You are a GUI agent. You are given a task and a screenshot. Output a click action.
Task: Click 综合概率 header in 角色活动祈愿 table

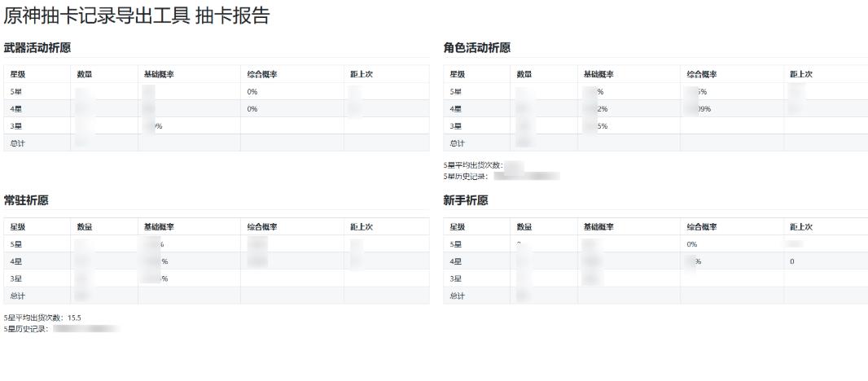pyautogui.click(x=702, y=74)
